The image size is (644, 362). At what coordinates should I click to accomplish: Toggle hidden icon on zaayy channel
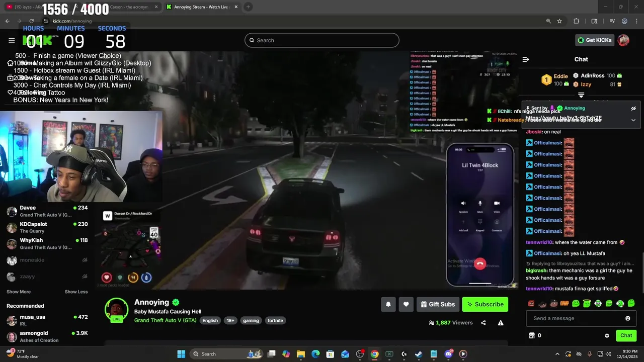[85, 276]
